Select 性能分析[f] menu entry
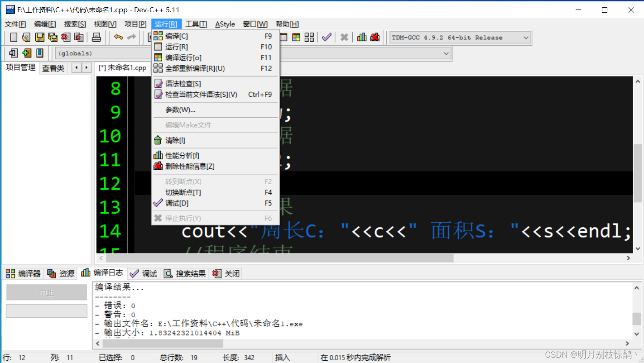Image resolution: width=644 pixels, height=363 pixels. tap(216, 156)
